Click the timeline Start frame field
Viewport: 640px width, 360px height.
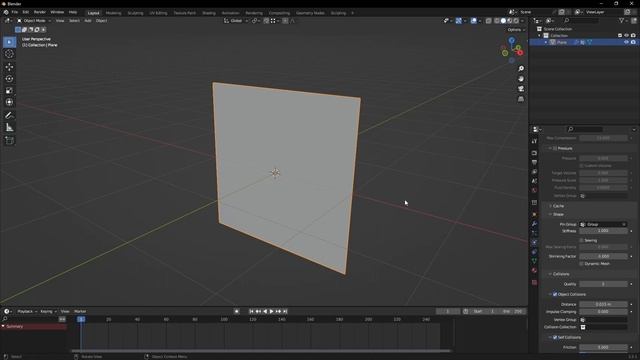[485, 311]
